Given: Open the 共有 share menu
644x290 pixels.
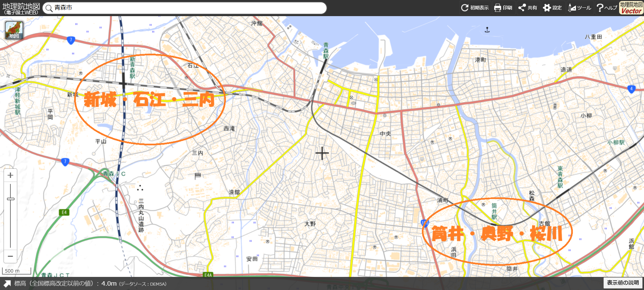Looking at the screenshot, I should [x=527, y=8].
